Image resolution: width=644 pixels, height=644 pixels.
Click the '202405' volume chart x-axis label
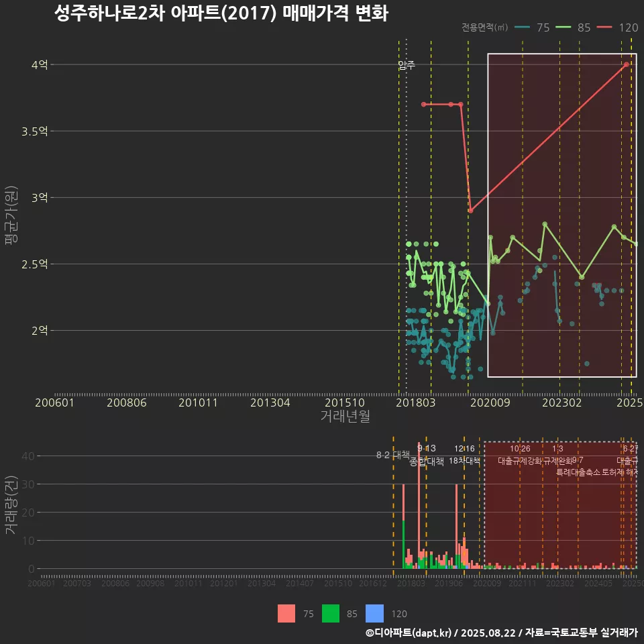click(x=598, y=583)
